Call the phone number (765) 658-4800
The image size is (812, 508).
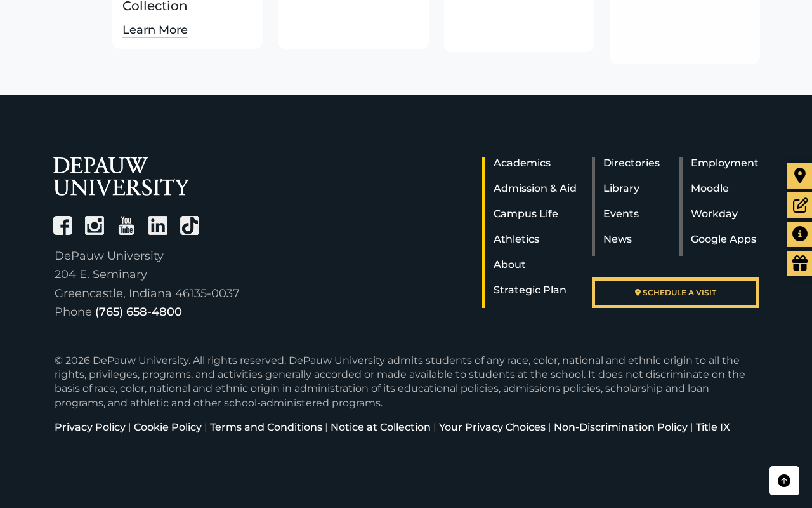[138, 312]
